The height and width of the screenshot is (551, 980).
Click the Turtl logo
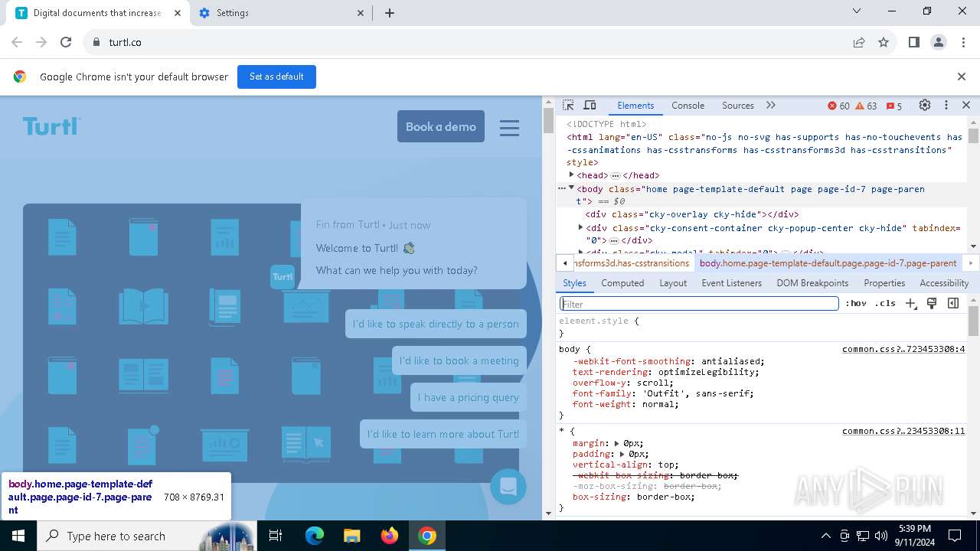coord(51,126)
